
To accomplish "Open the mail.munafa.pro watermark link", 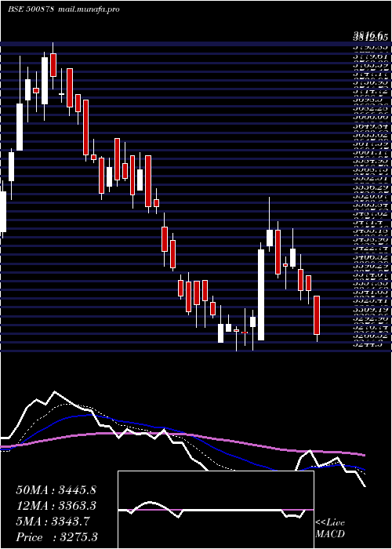I will point(89,9).
